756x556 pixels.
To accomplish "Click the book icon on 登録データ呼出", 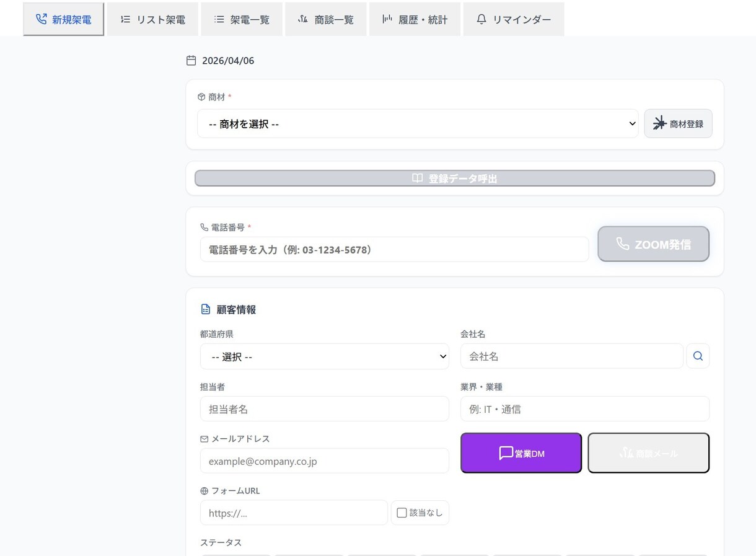I will point(418,179).
